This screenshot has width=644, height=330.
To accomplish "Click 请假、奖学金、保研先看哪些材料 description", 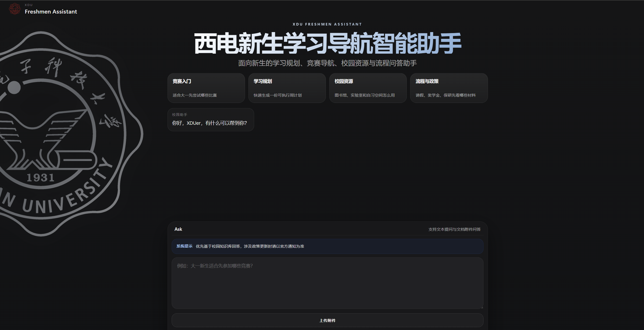I will (445, 95).
